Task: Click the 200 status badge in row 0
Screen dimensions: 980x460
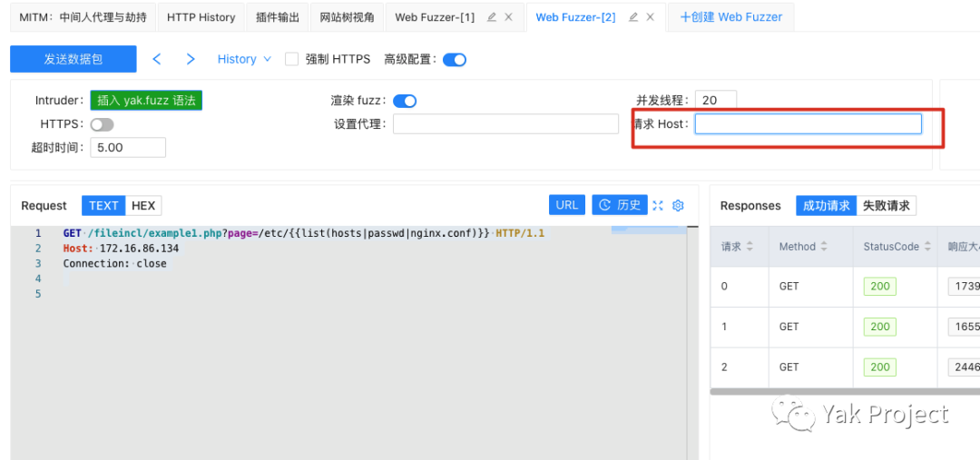Action: coord(880,286)
